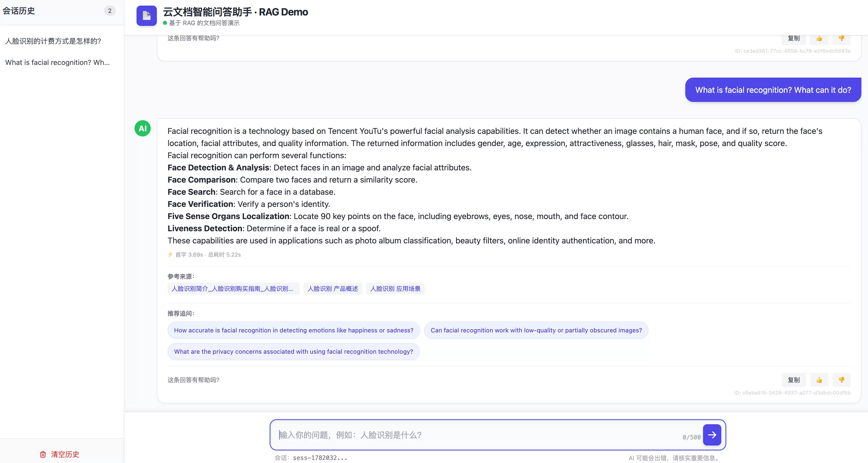868x463 pixels.
Task: Thumbs down the facial recognition answer
Action: click(x=841, y=380)
